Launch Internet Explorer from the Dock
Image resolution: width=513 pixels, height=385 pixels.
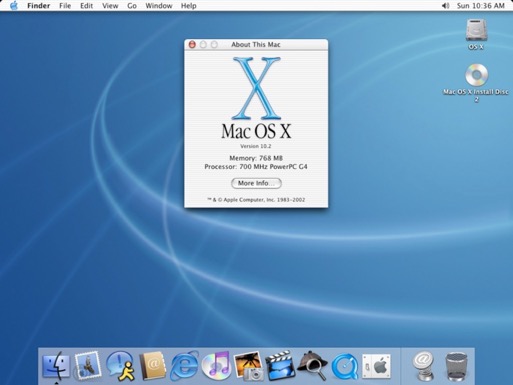[184, 366]
